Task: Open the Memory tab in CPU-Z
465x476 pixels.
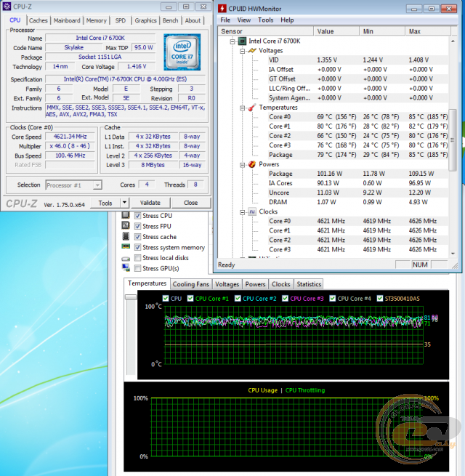Action: [96, 20]
